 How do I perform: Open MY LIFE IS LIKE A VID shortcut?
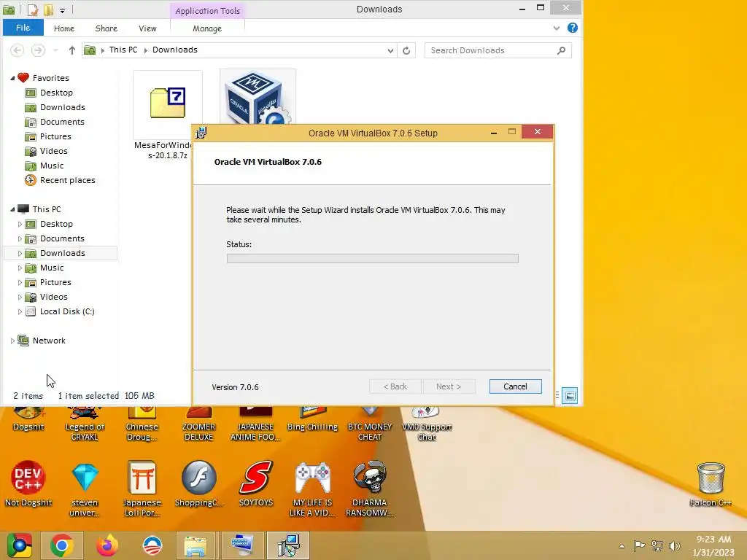pos(312,489)
